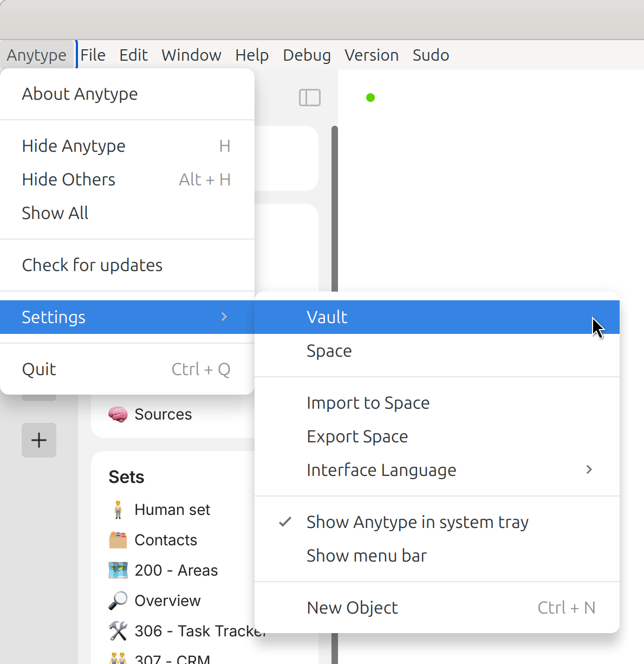Viewport: 644px width, 664px height.
Task: Choose Export Space
Action: (437, 436)
